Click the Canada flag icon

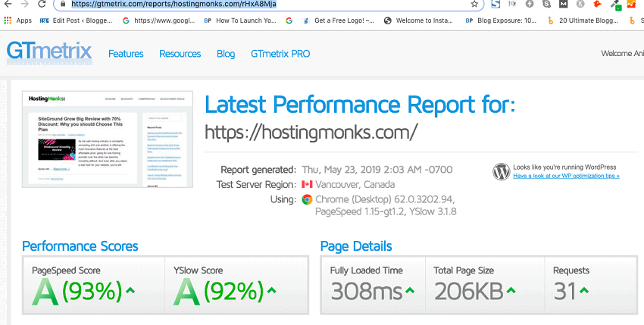tap(307, 185)
